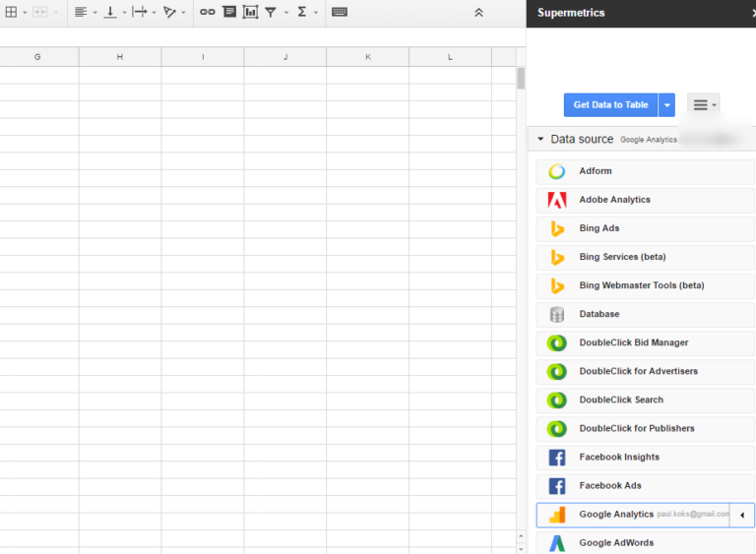
Task: Select Google AdWords data source
Action: coord(645,543)
